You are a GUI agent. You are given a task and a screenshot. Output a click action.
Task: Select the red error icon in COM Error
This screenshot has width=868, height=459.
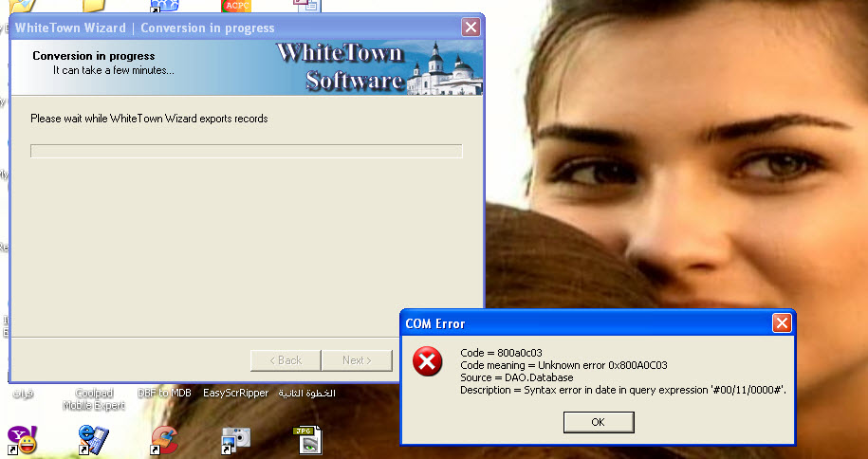(427, 361)
